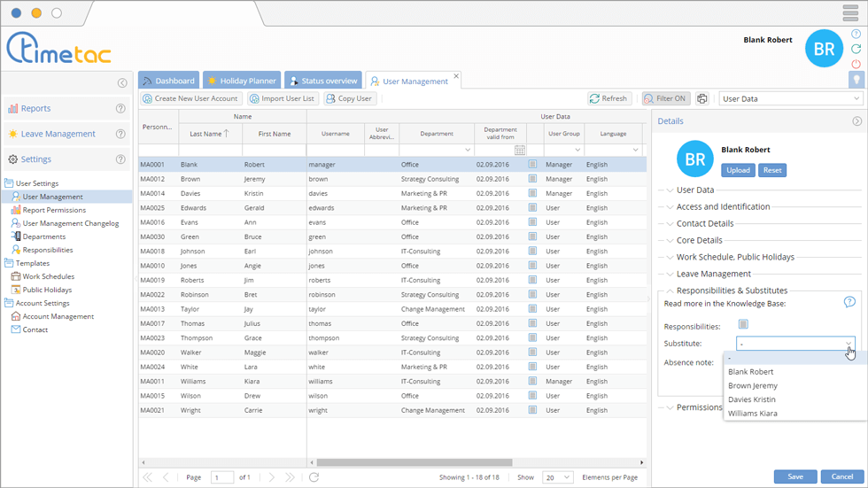This screenshot has height=488, width=868.
Task: Click the Knowledge Base help icon
Action: click(849, 302)
